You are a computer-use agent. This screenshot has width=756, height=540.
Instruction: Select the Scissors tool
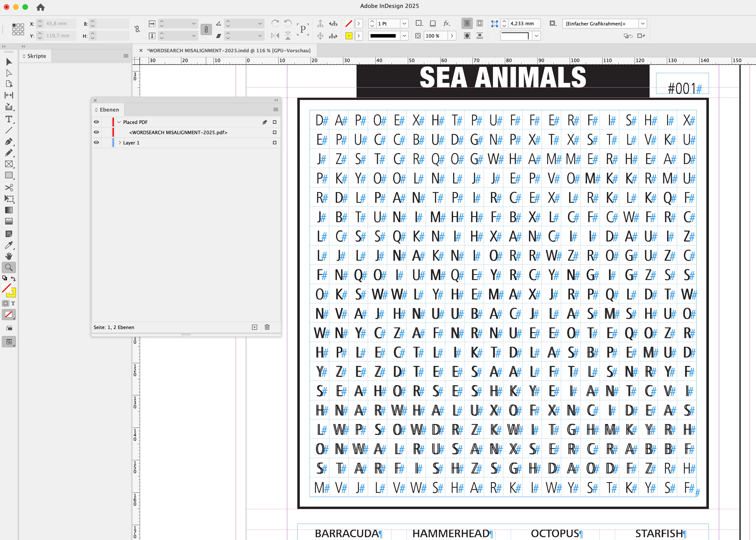[x=9, y=188]
